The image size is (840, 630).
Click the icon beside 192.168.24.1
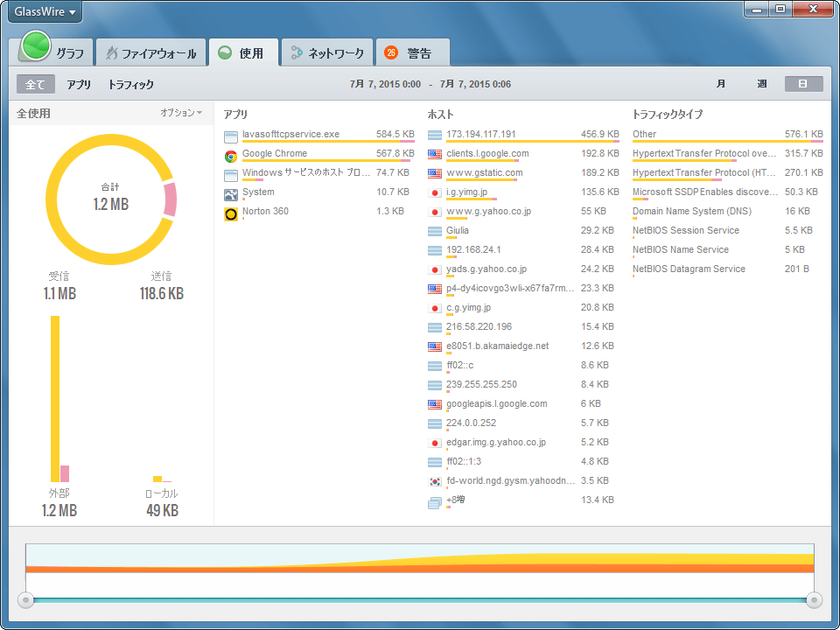pos(435,251)
